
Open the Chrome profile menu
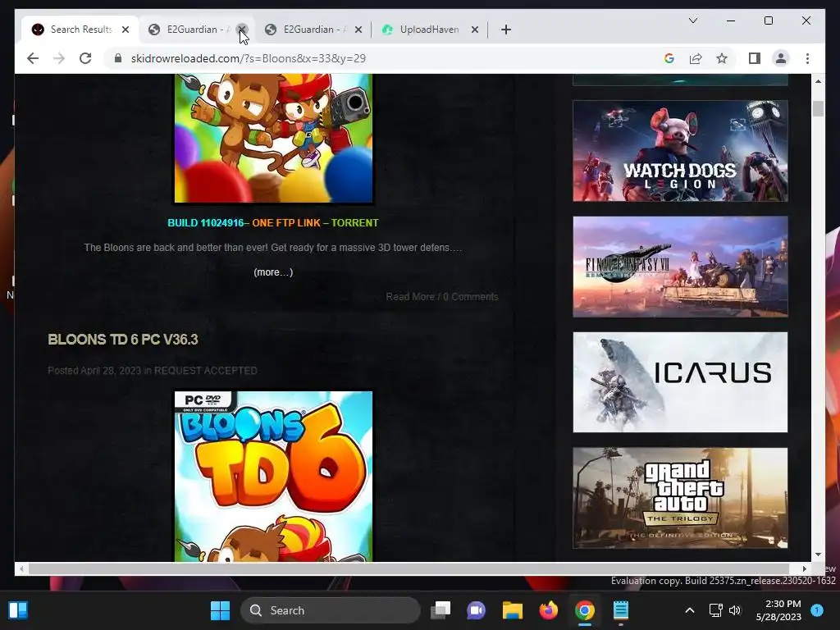(x=781, y=58)
